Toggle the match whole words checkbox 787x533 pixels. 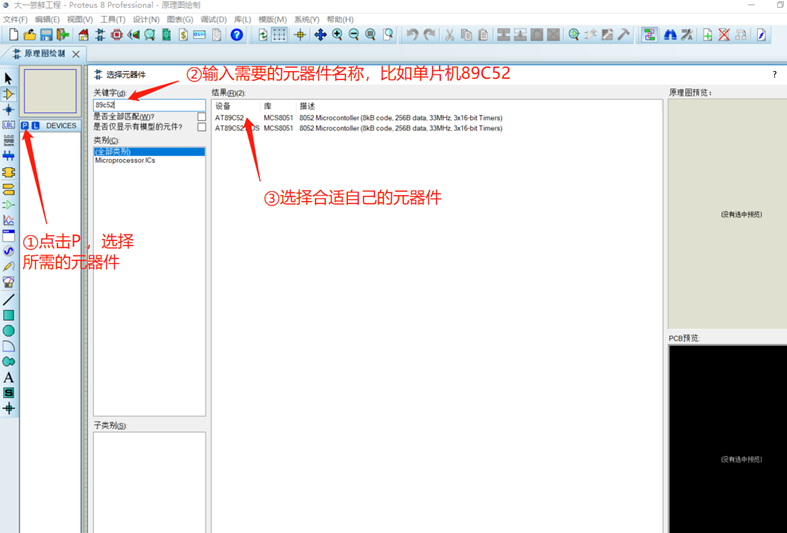201,116
